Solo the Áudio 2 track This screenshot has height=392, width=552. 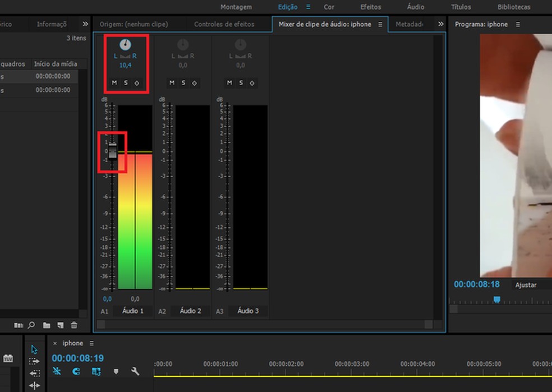click(183, 83)
